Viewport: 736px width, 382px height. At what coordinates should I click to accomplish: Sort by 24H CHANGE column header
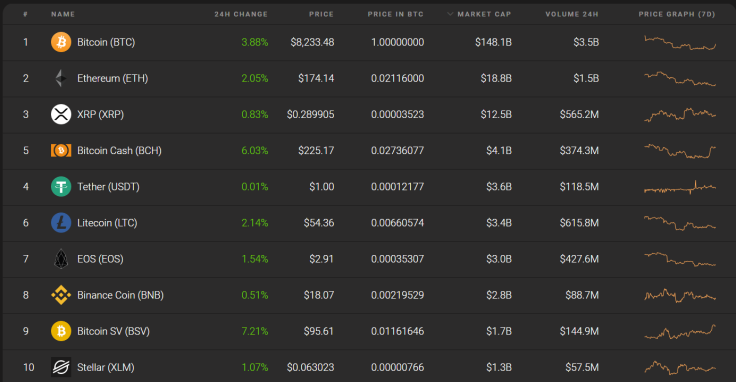click(241, 14)
